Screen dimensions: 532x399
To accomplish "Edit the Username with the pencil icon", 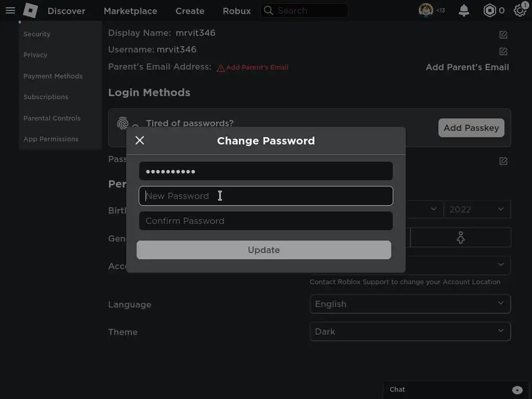I will coord(503,51).
